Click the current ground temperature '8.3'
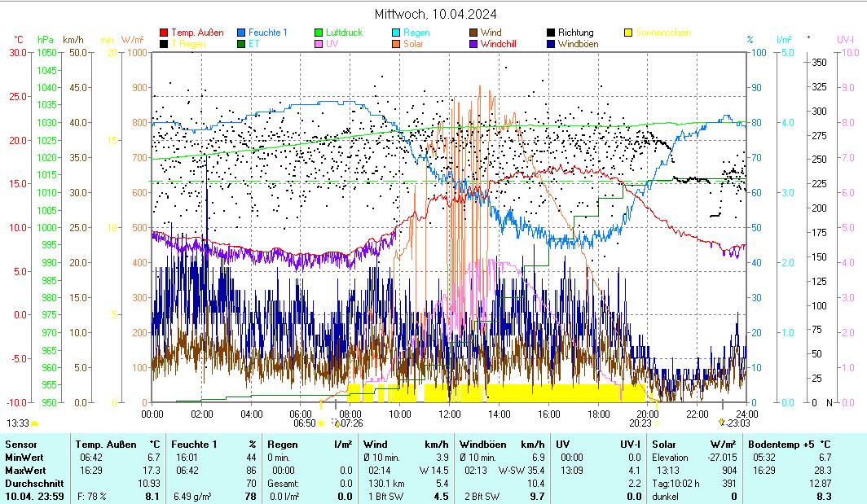The image size is (867, 504). (825, 496)
